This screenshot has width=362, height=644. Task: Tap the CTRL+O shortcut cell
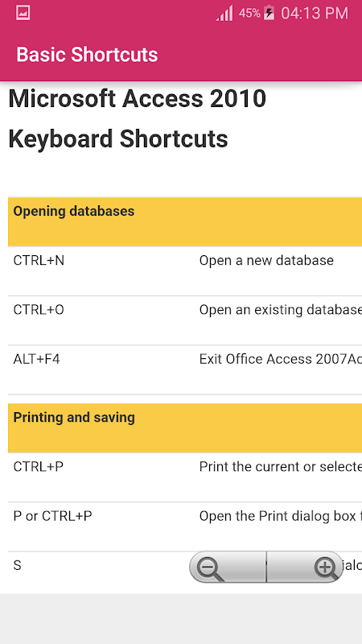coord(39,310)
